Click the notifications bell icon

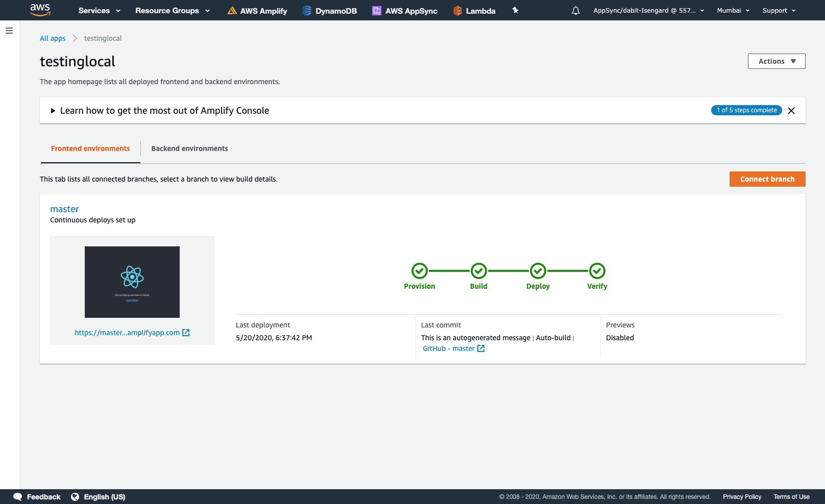[x=575, y=11]
